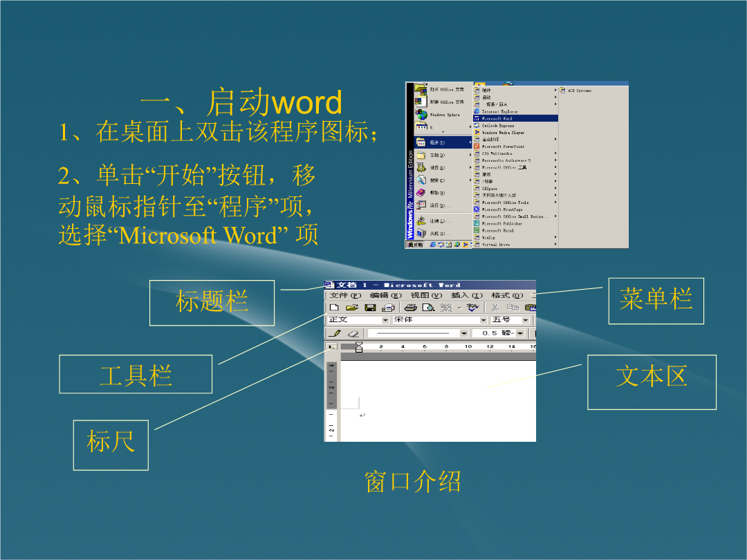Click Internet Explorer quick launch taskbar icon

[432, 244]
